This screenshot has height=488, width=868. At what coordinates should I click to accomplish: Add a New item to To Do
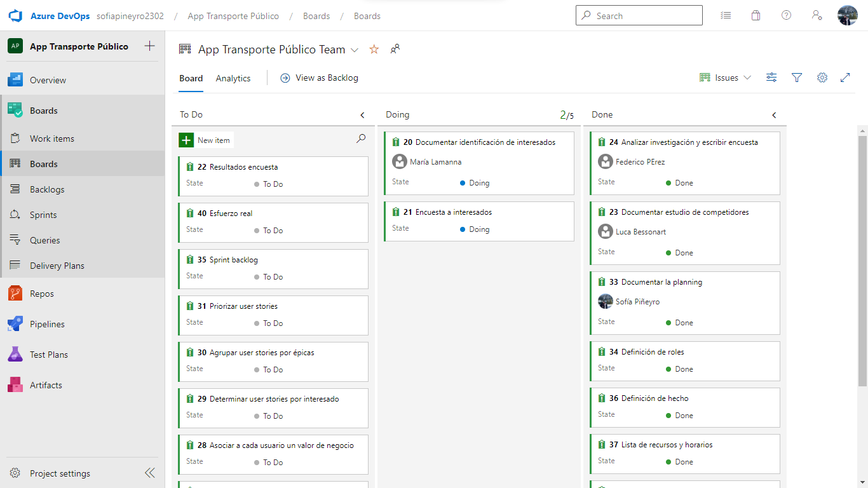(205, 139)
